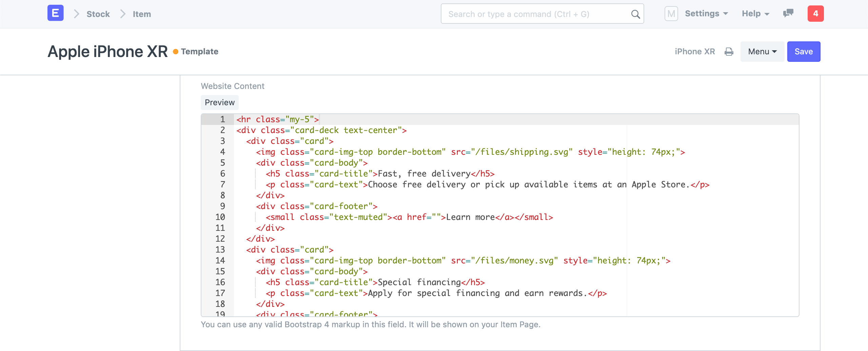
Task: Click the line containing card-deck text-center
Action: (321, 130)
